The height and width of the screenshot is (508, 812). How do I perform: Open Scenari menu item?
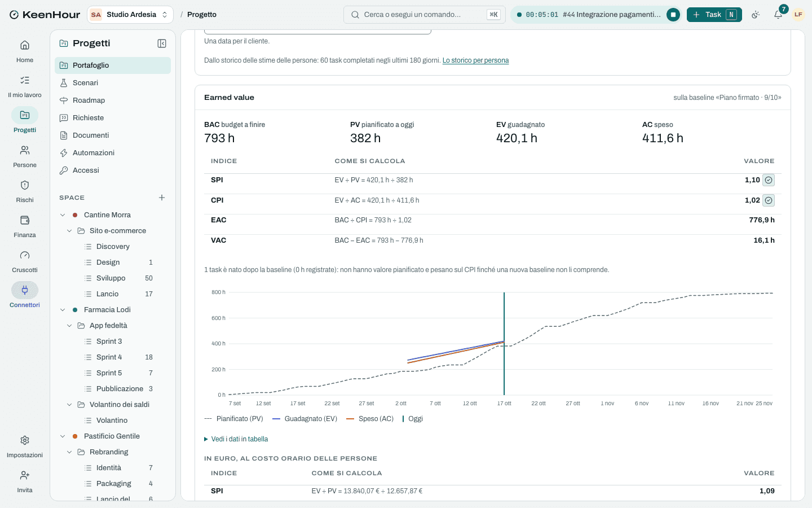pyautogui.click(x=113, y=83)
